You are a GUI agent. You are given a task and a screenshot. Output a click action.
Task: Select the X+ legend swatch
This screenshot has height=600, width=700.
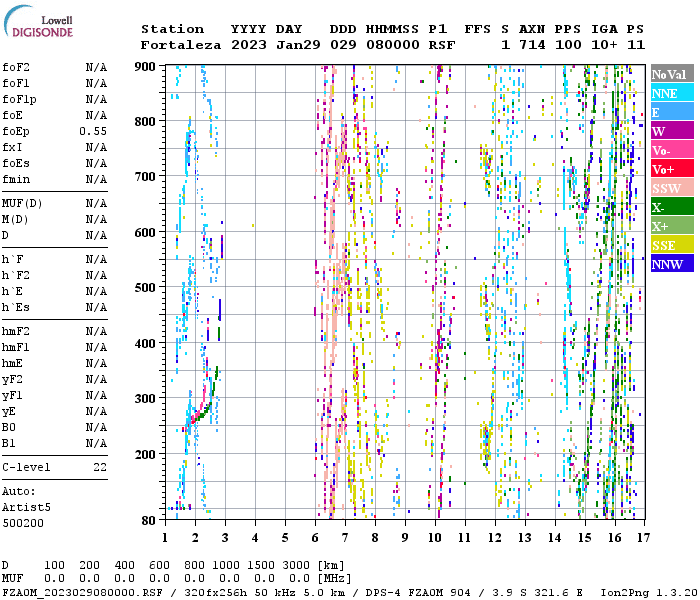coord(672,226)
